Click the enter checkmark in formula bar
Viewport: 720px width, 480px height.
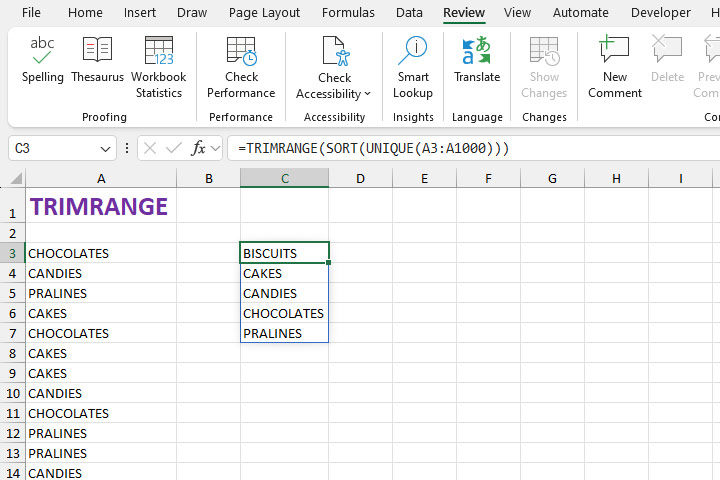[x=174, y=148]
